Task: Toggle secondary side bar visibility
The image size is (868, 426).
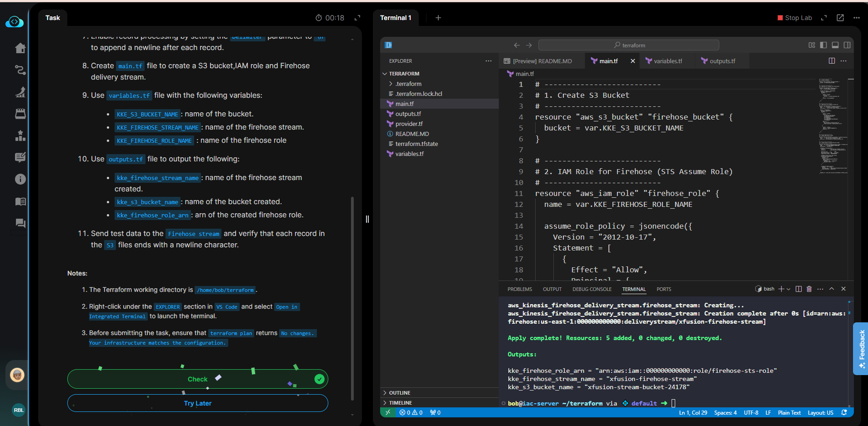Action: click(x=847, y=45)
